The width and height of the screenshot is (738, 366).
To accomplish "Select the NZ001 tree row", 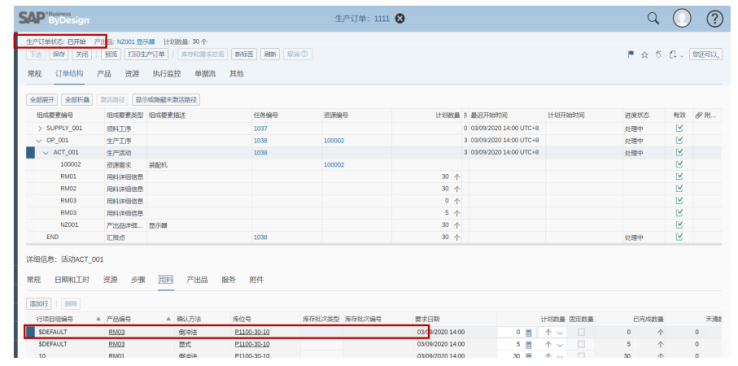I will pos(374,225).
